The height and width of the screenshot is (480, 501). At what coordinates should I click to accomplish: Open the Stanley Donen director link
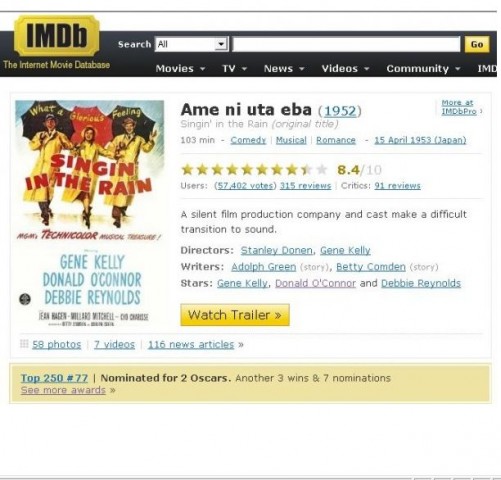[x=277, y=250]
